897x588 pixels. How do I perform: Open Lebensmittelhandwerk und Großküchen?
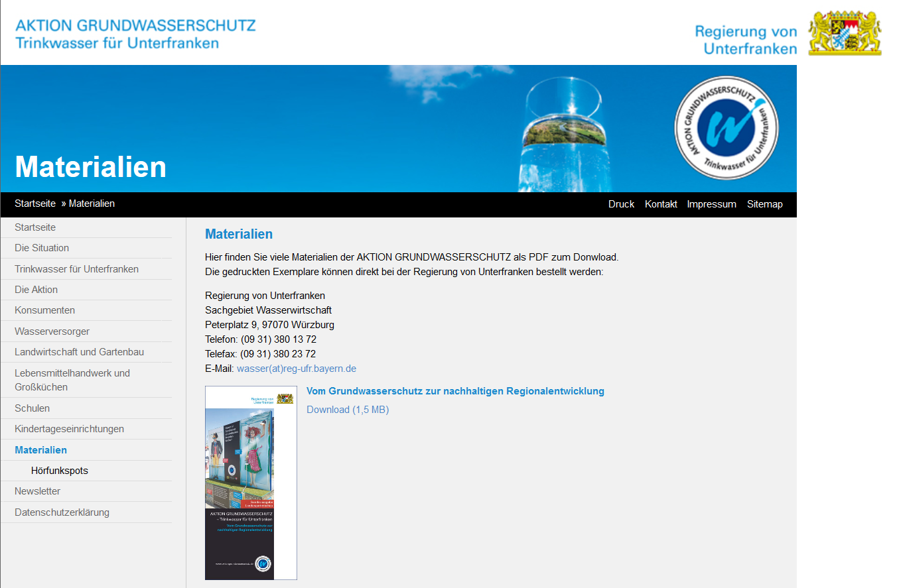(x=86, y=380)
